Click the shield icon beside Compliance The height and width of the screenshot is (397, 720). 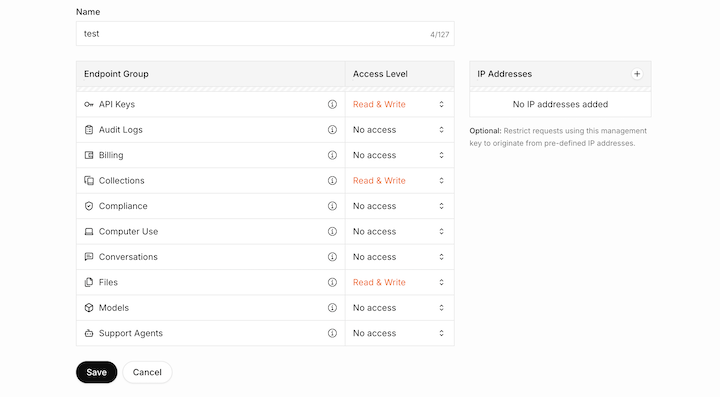(89, 206)
